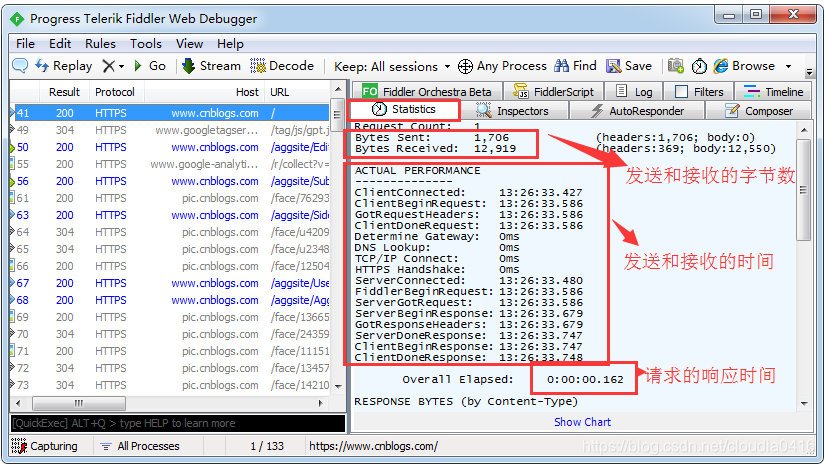
Task: Click All Processes filter in status bar
Action: pos(140,446)
